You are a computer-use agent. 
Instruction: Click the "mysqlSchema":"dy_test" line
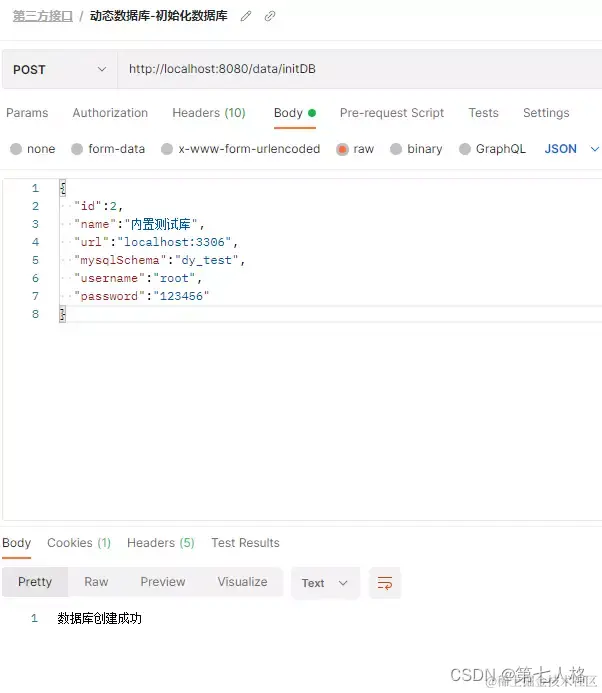pyautogui.click(x=159, y=260)
